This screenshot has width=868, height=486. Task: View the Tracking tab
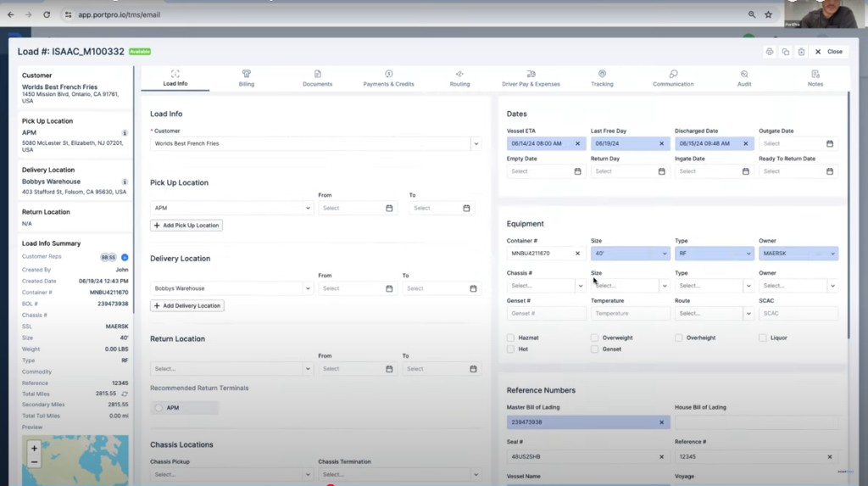(x=602, y=78)
